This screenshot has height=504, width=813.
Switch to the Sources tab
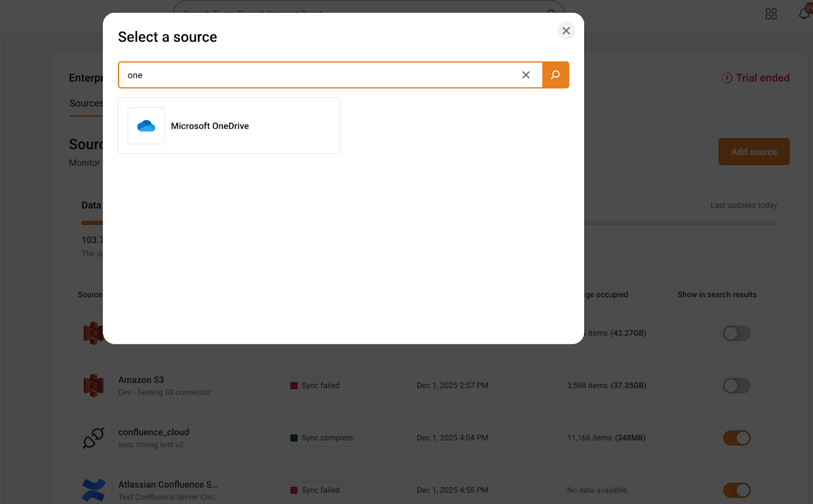[x=86, y=104]
